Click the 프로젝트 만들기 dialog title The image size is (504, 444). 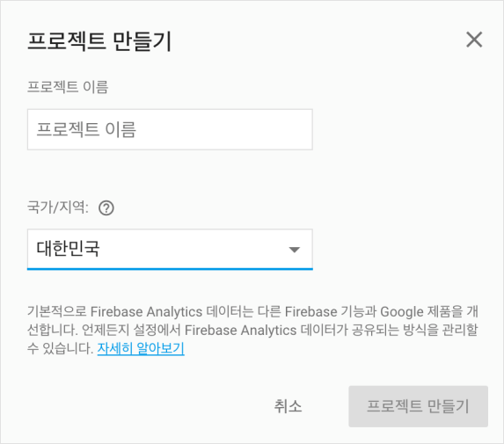[99, 41]
